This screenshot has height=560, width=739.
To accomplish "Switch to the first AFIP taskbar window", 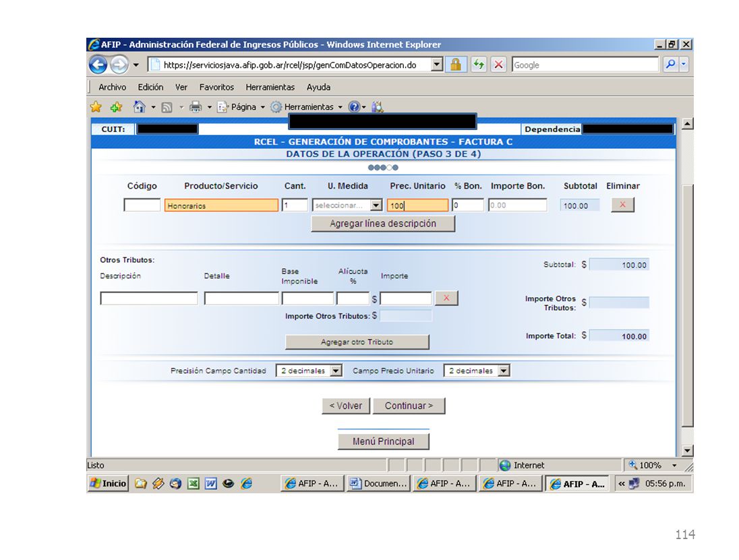I will [x=312, y=484].
